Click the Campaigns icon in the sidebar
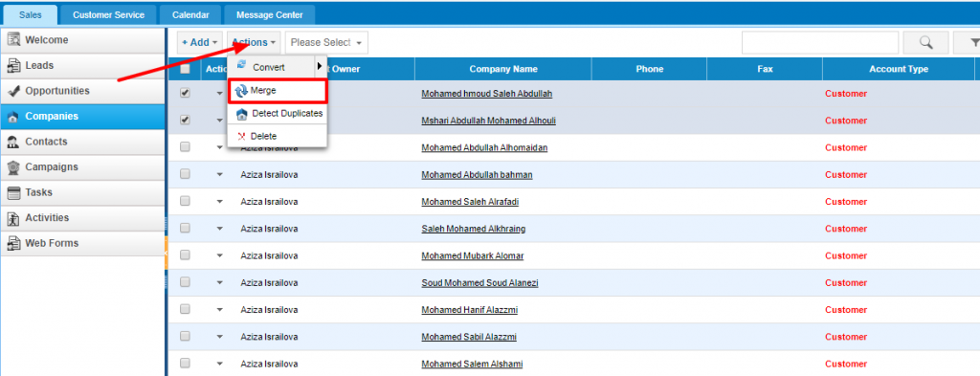980x376 pixels. (13, 167)
